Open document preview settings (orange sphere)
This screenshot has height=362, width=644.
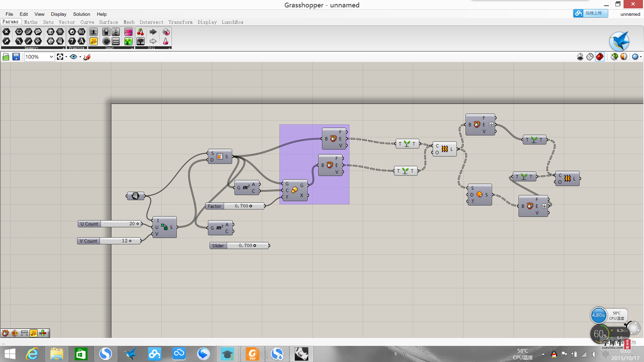coord(624,57)
